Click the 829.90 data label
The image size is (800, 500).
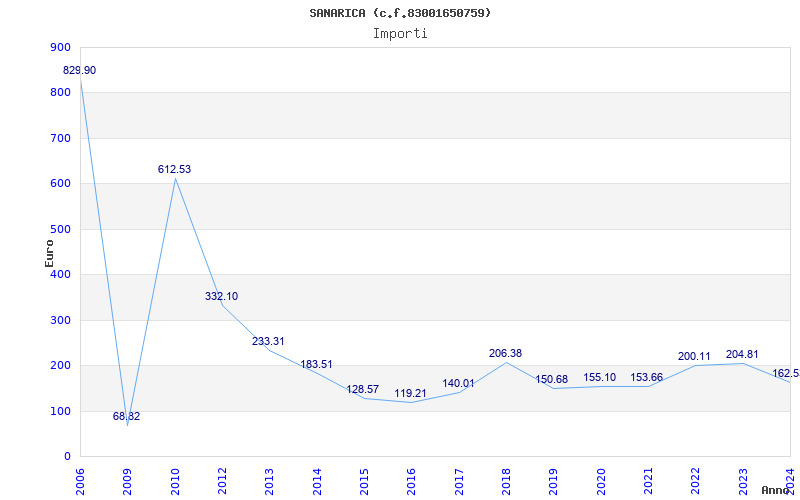pos(80,70)
